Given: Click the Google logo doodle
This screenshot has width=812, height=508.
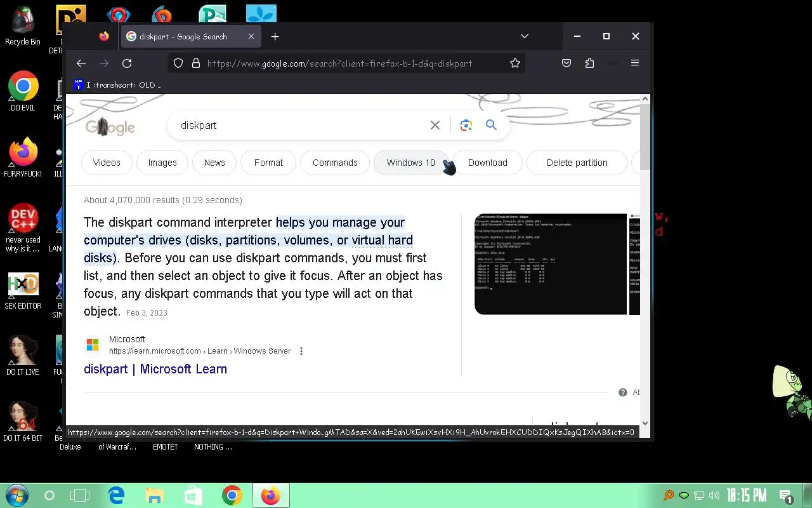Looking at the screenshot, I should [x=110, y=127].
